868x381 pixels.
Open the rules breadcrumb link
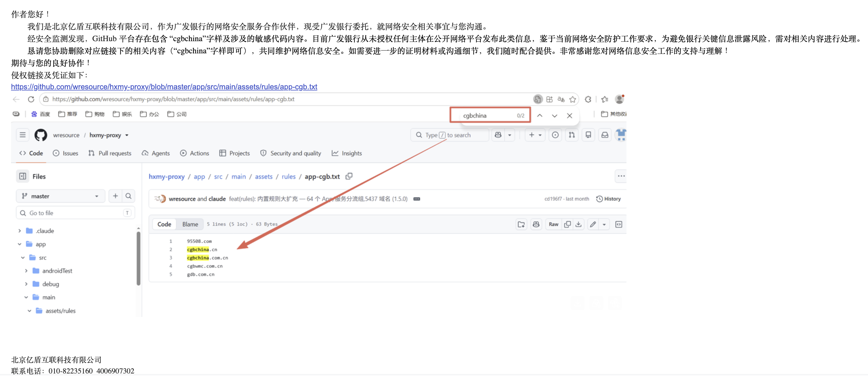click(x=289, y=177)
